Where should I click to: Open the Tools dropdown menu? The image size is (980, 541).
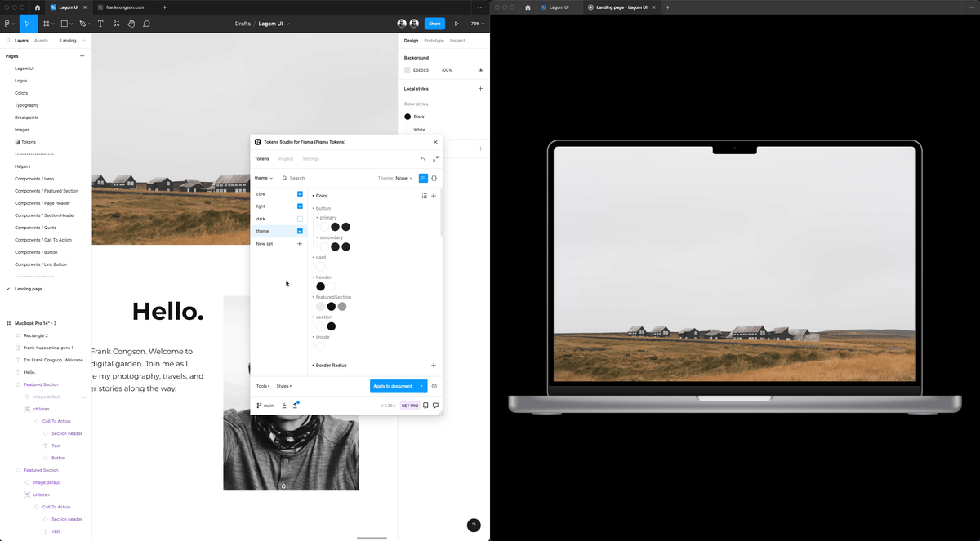[x=263, y=386]
